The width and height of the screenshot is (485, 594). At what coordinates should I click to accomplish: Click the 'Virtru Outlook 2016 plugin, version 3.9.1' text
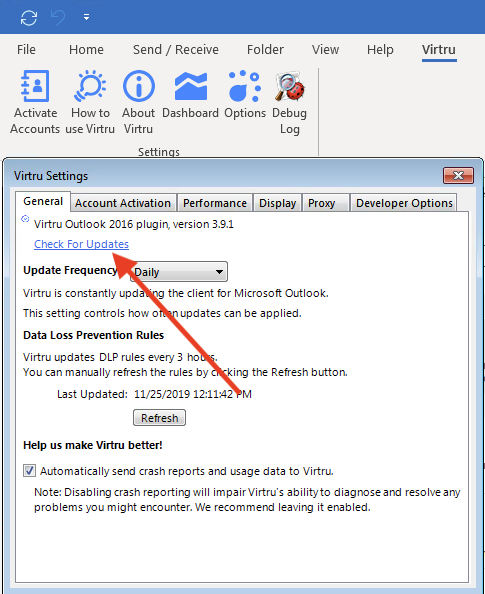(134, 224)
